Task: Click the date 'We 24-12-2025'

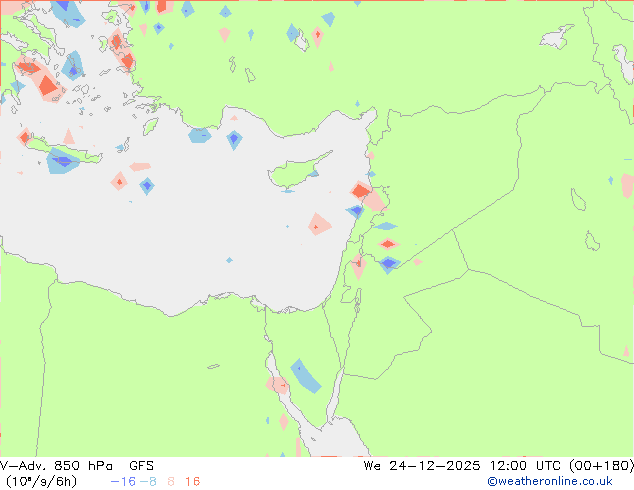Action: [422, 466]
